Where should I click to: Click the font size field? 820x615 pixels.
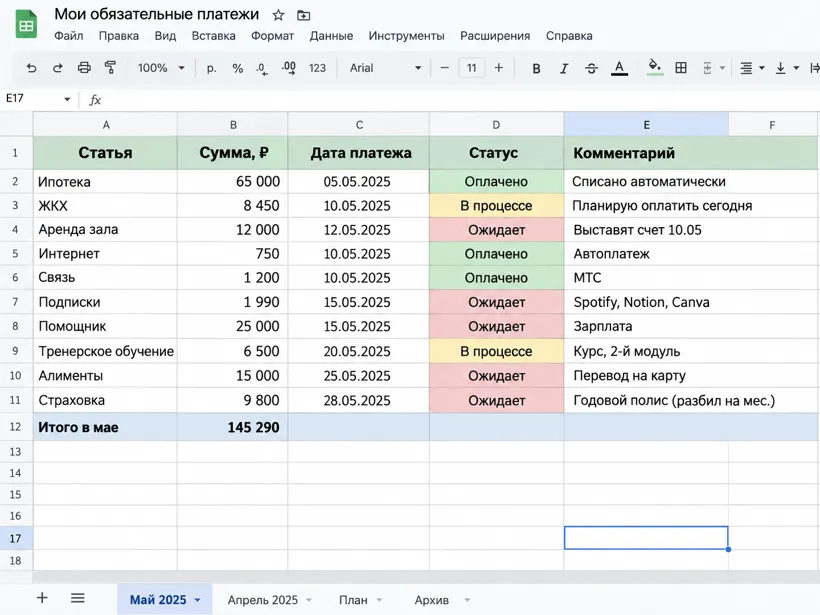tap(471, 68)
